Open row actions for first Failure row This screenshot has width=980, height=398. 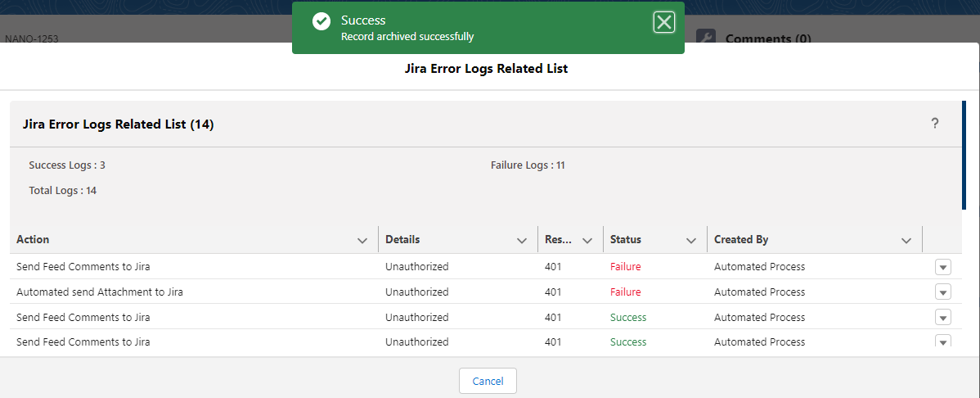point(943,267)
